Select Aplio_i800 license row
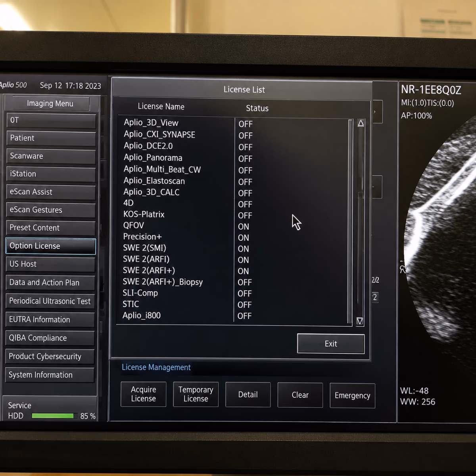 click(x=234, y=315)
